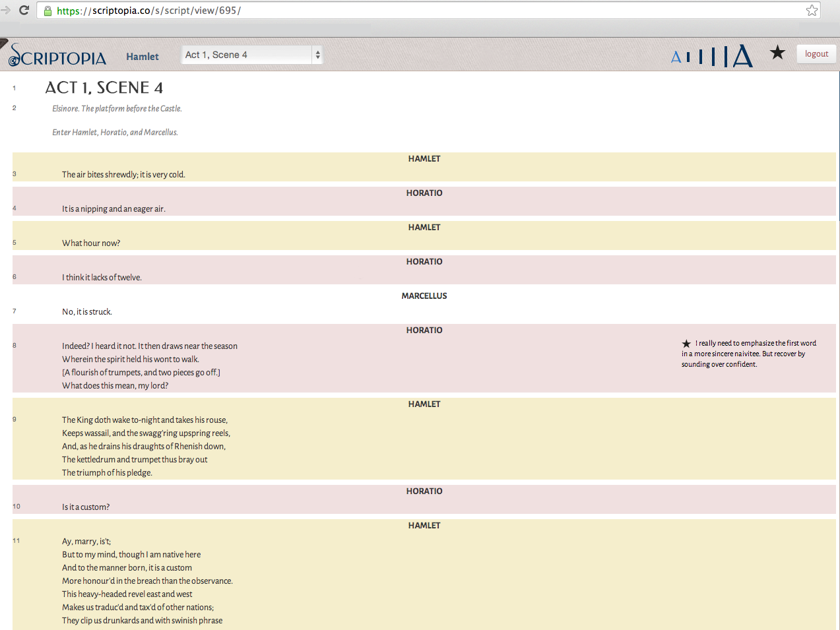Image resolution: width=840 pixels, height=630 pixels.
Task: Click 'And, as he drains his draughts of Rhenish down,'
Action: (144, 447)
